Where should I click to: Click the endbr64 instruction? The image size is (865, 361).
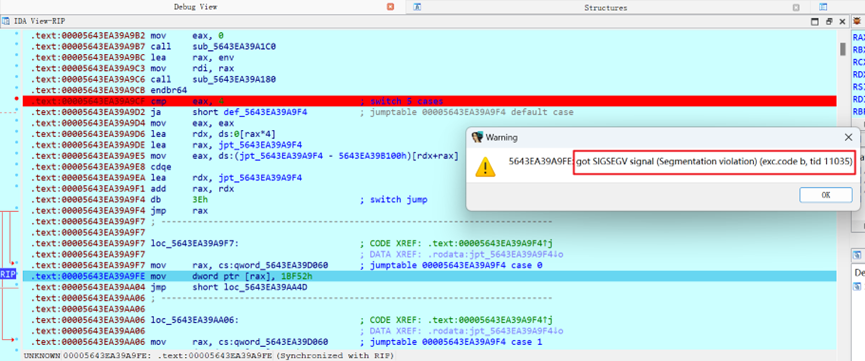[169, 90]
